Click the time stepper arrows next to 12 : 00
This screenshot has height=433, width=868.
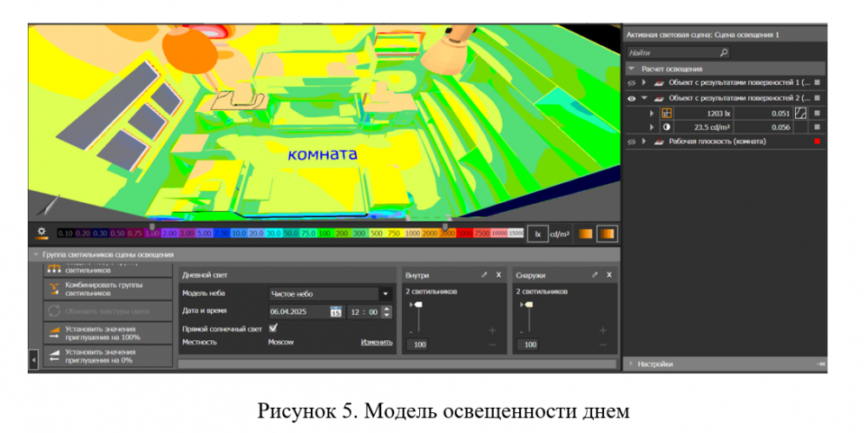[386, 312]
